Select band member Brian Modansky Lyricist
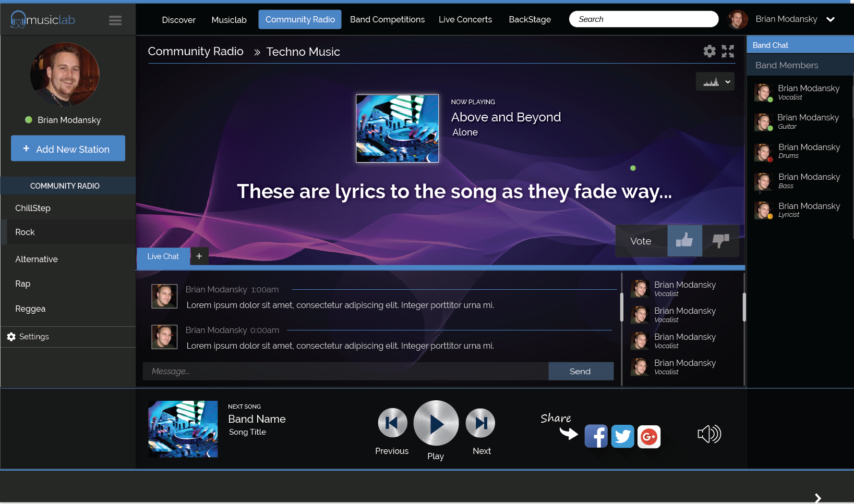This screenshot has height=504, width=854. [798, 210]
